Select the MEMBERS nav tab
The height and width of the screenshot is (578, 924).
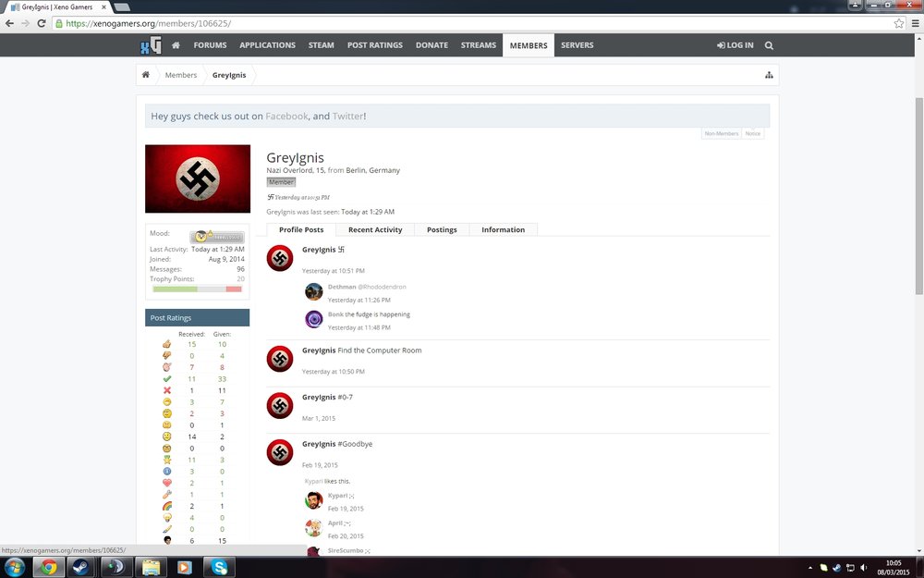(x=529, y=45)
